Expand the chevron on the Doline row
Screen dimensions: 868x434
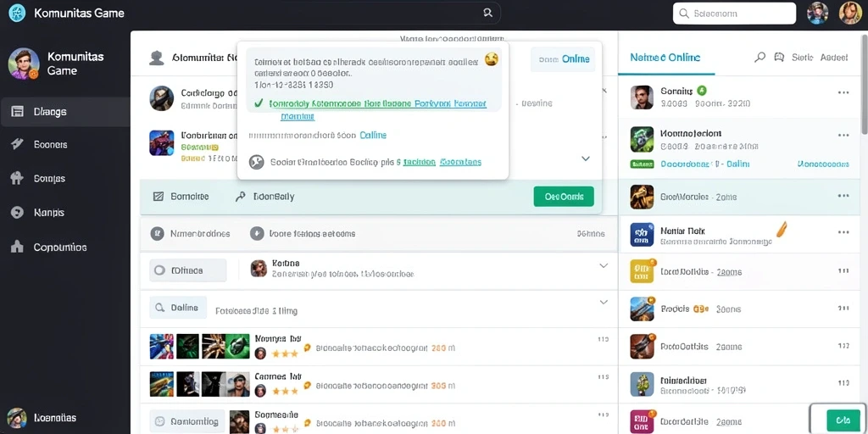[604, 303]
